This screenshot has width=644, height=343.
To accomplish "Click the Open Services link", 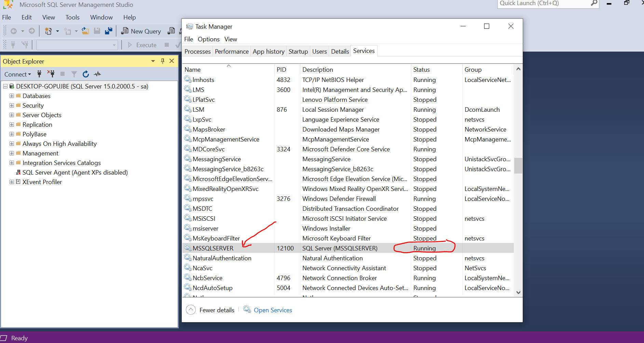I will pos(273,310).
